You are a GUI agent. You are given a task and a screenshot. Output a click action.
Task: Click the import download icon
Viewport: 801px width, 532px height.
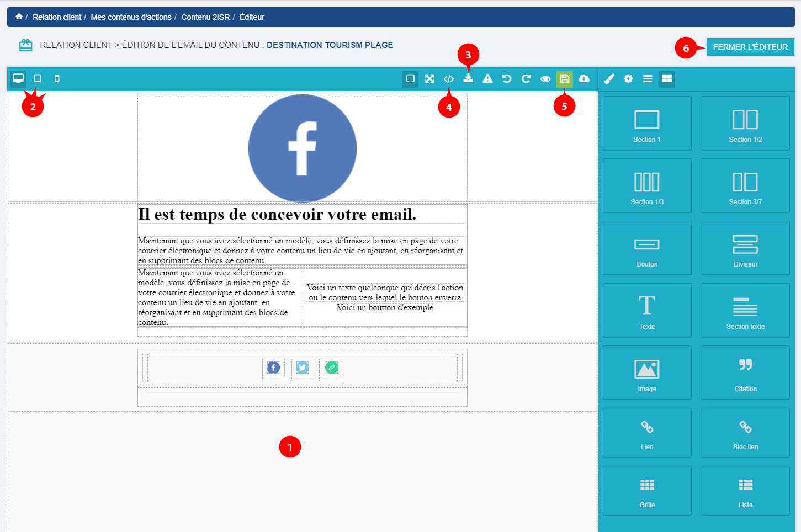coord(468,79)
